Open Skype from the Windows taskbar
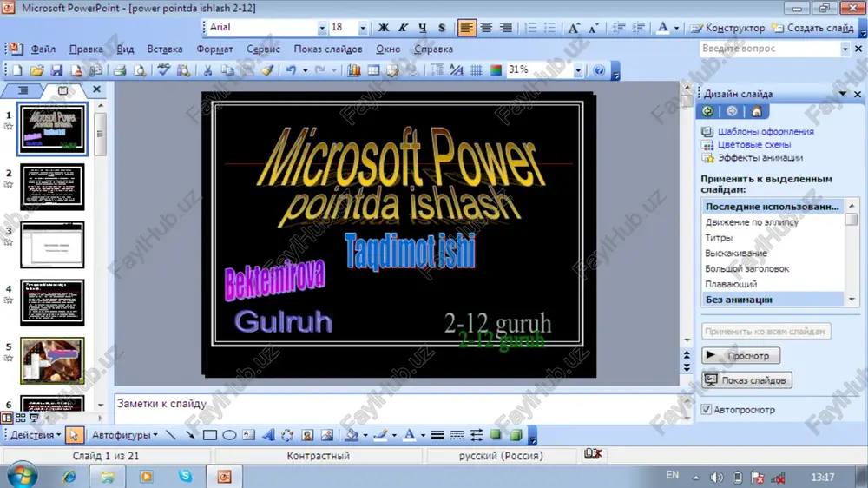Screen dimensions: 868x488 pyautogui.click(x=185, y=477)
